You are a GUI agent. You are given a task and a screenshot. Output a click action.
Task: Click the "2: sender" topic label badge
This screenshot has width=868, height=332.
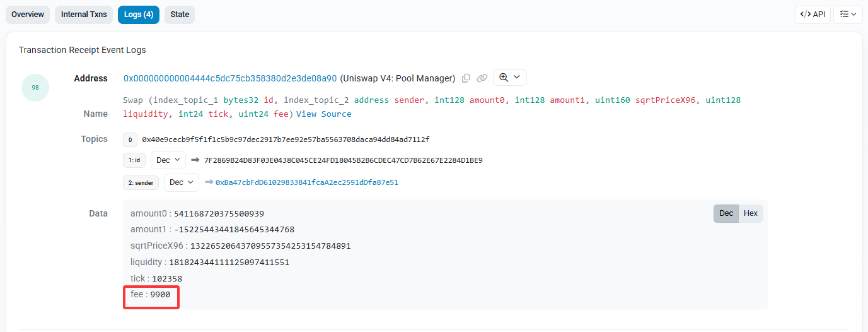pyautogui.click(x=141, y=183)
